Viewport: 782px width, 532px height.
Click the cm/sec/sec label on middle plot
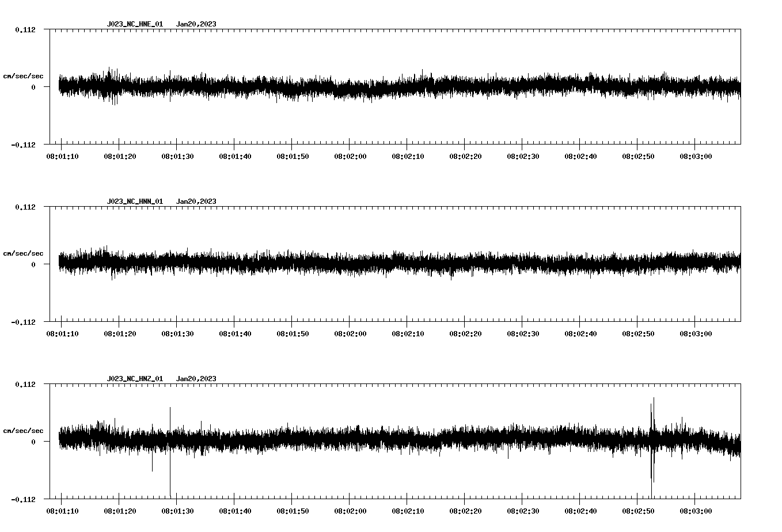pos(24,253)
